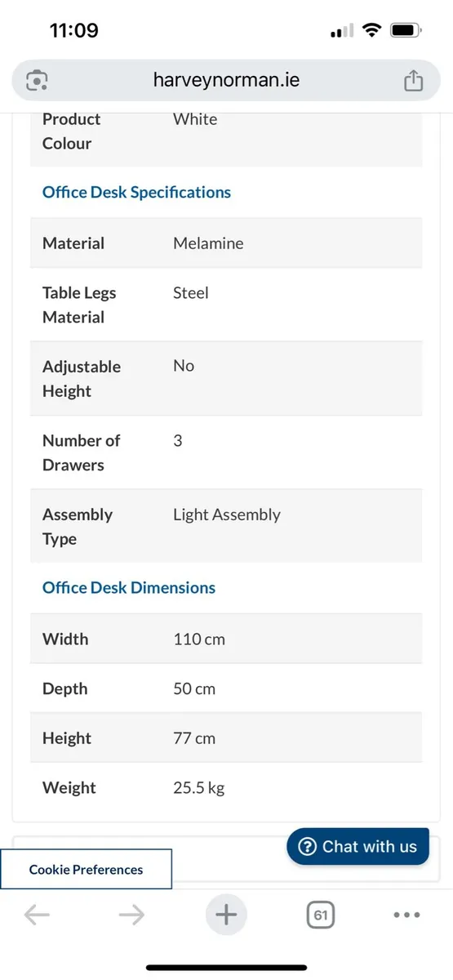
Task: Tap the Material Melamine row
Action: point(226,243)
